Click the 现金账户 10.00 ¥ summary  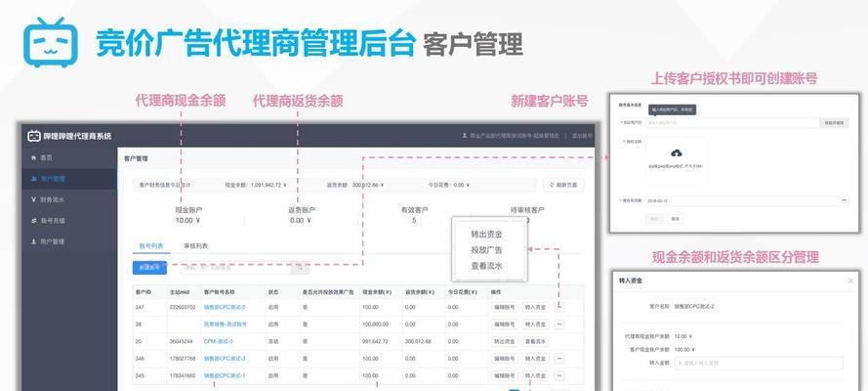point(188,215)
